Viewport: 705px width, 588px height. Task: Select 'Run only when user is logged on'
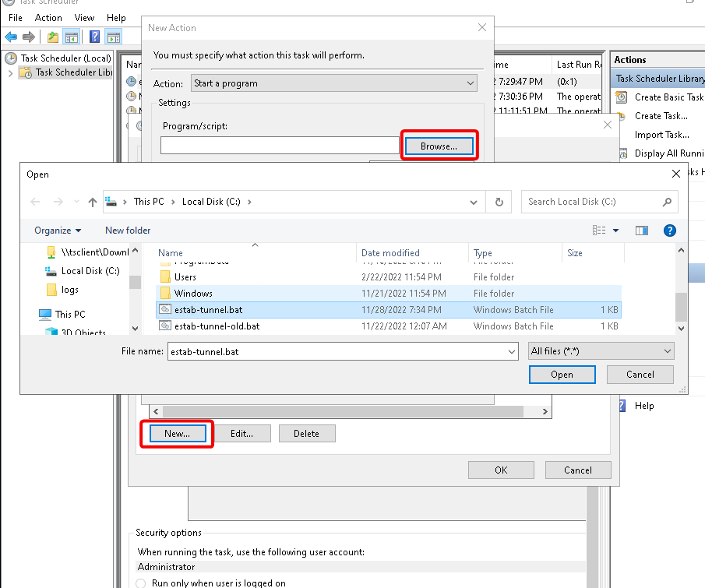tap(141, 583)
